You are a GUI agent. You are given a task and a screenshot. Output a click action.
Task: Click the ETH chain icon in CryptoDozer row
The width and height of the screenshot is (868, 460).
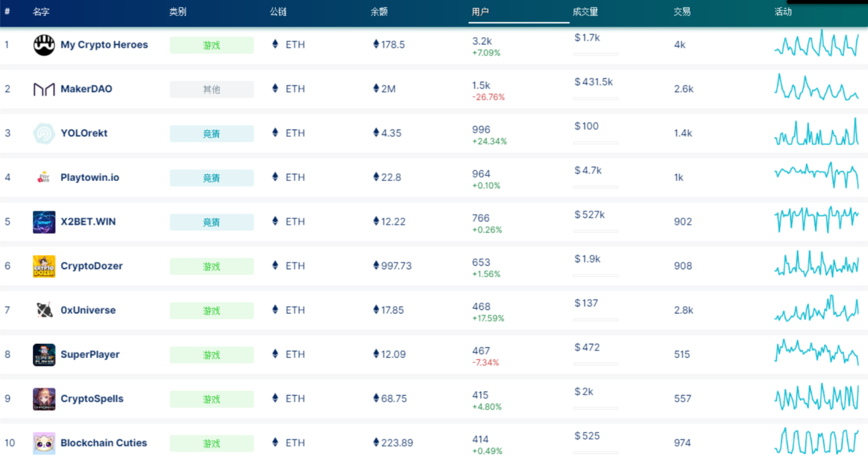(276, 266)
